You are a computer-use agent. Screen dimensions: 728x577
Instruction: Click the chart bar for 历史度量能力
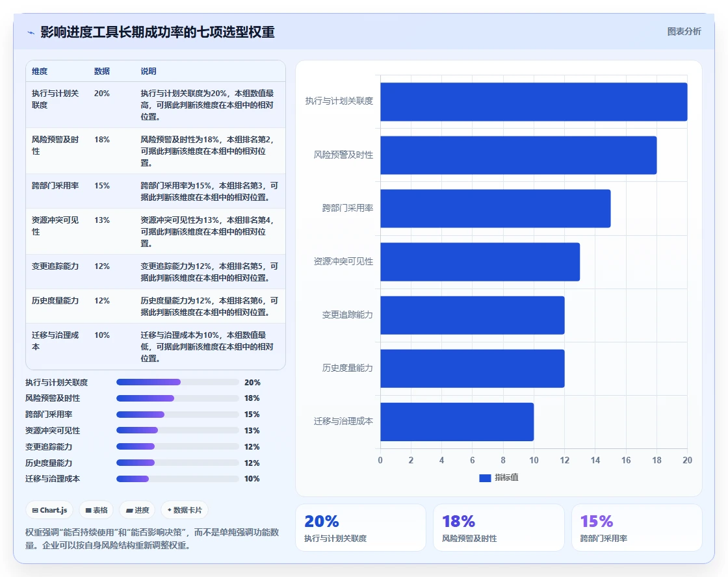point(473,368)
